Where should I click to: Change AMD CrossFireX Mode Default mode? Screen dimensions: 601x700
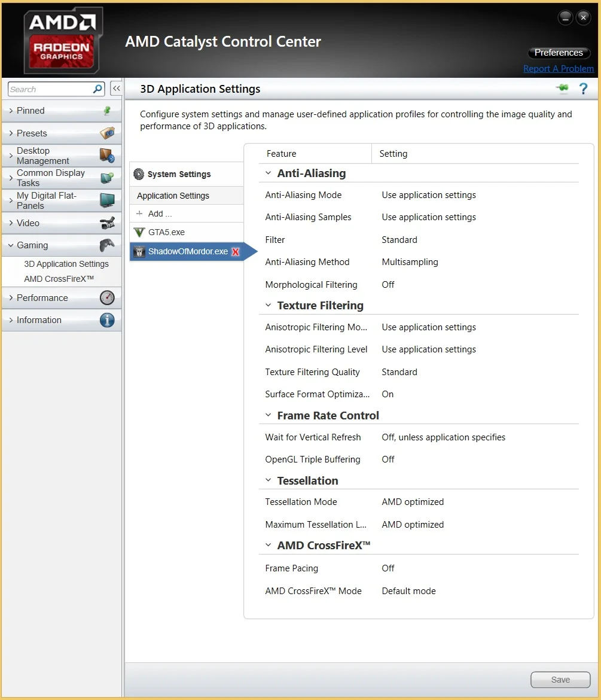408,591
